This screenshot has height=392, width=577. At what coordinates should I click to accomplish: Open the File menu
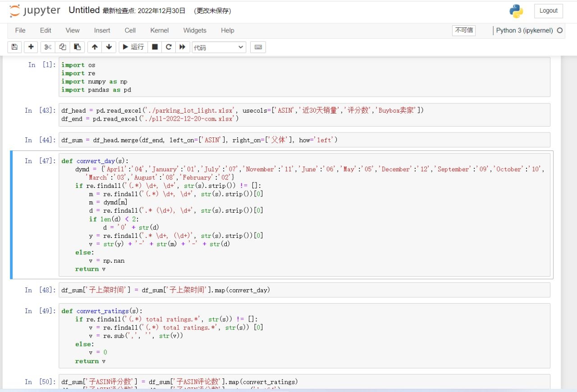20,31
